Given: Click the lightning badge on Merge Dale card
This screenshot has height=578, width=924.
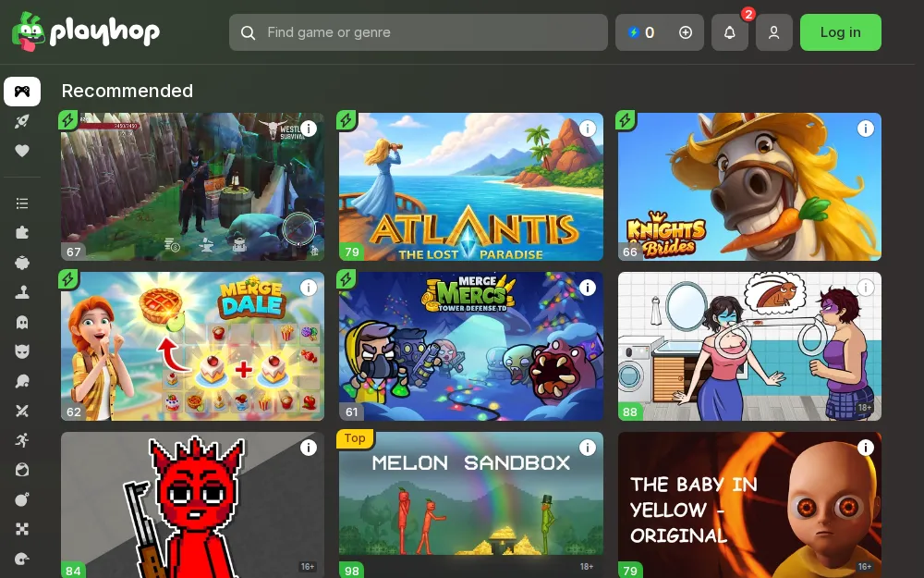Looking at the screenshot, I should (x=67, y=279).
